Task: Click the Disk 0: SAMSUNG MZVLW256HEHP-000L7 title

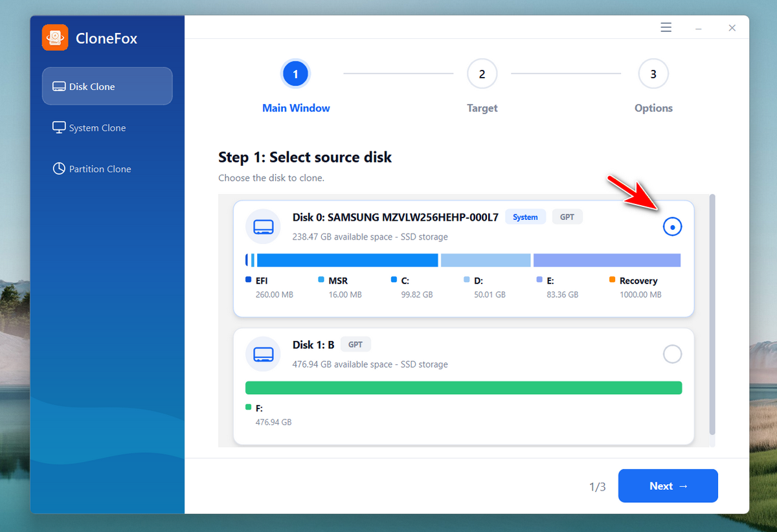Action: 396,217
